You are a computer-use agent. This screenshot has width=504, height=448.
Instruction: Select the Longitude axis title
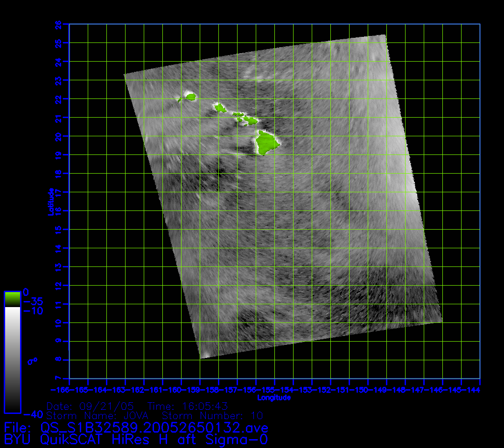[x=274, y=398]
